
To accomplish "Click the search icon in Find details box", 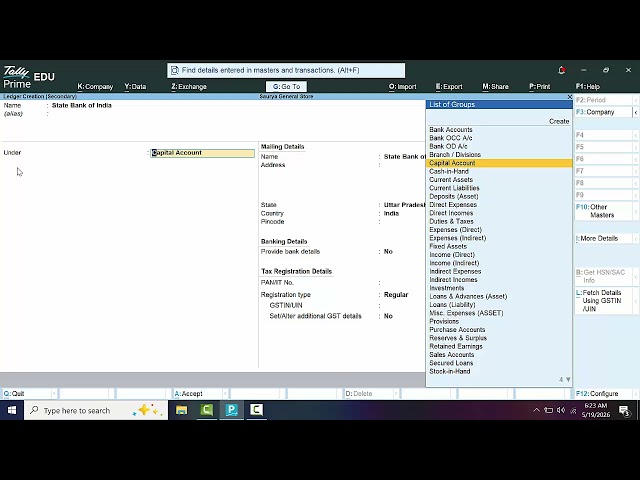I will 175,70.
